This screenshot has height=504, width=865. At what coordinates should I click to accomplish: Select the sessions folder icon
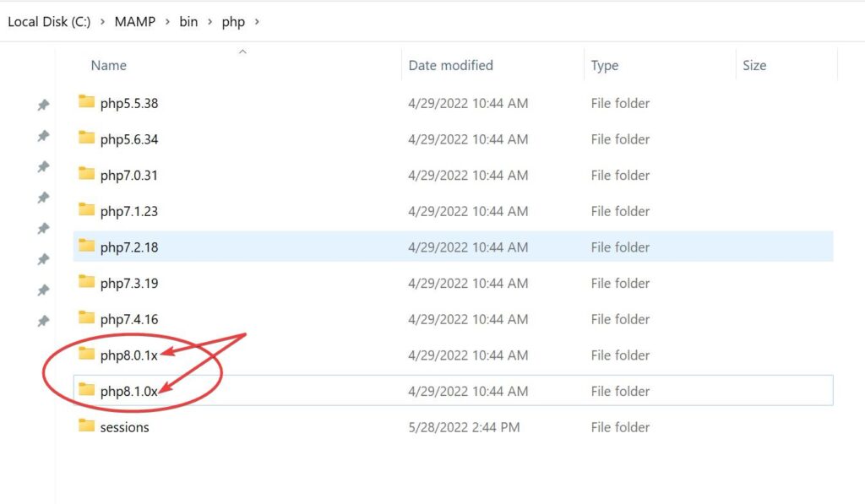(x=86, y=425)
